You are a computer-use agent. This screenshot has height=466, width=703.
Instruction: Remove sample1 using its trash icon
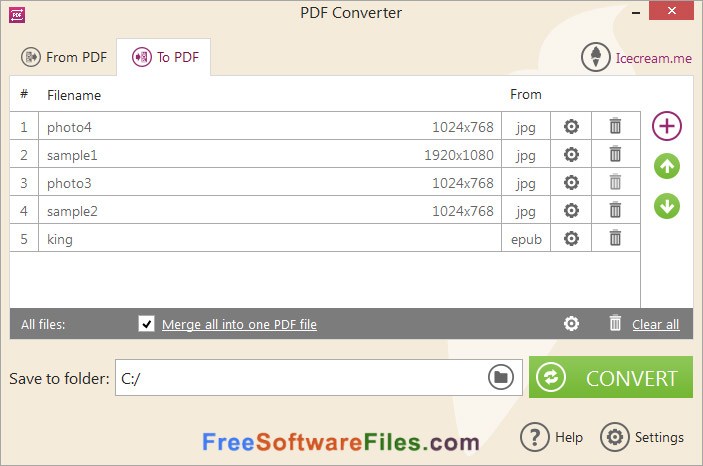615,154
